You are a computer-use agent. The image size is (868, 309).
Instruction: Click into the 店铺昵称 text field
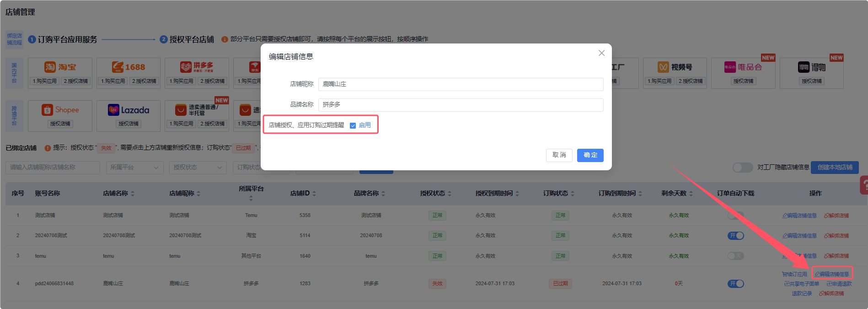coord(461,84)
